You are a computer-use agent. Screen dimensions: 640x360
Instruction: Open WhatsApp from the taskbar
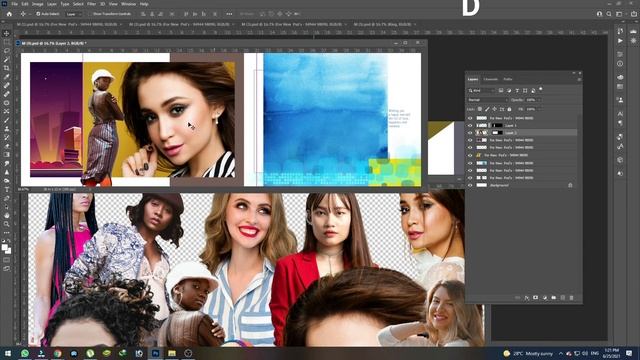(x=24, y=353)
